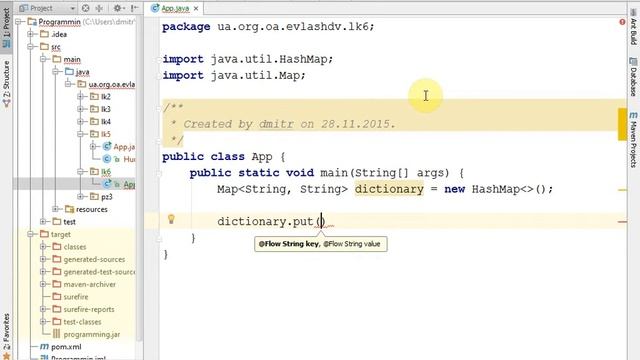Collapse the src folder node
640x360 pixels.
click(31, 47)
